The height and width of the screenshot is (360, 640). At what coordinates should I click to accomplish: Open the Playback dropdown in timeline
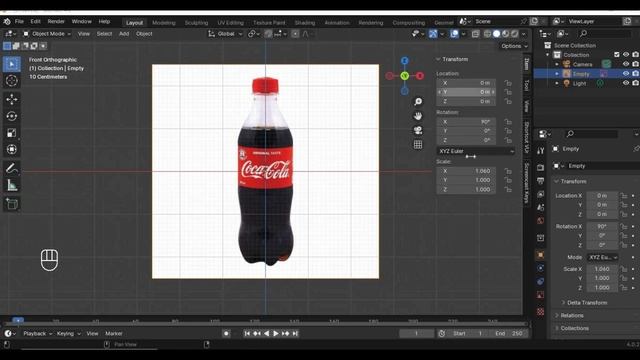(38, 333)
